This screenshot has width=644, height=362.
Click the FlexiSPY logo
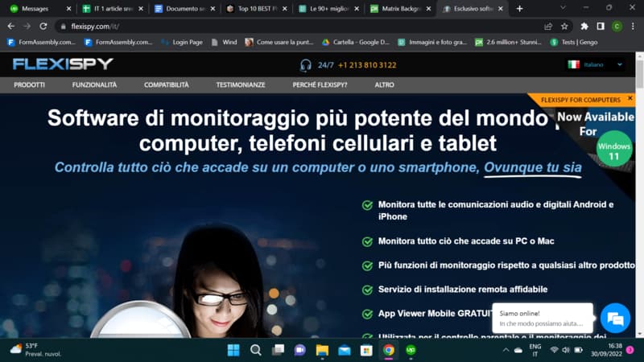(x=63, y=64)
